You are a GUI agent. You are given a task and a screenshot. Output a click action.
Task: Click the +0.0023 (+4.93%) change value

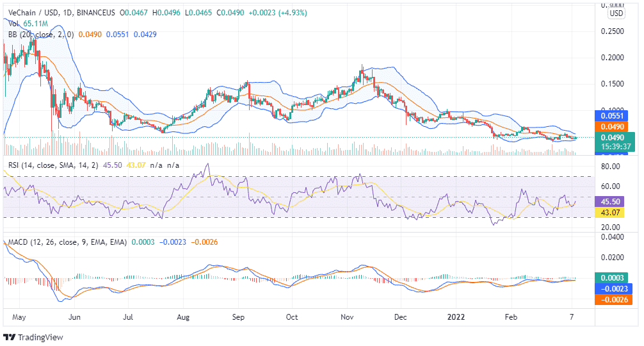click(278, 13)
